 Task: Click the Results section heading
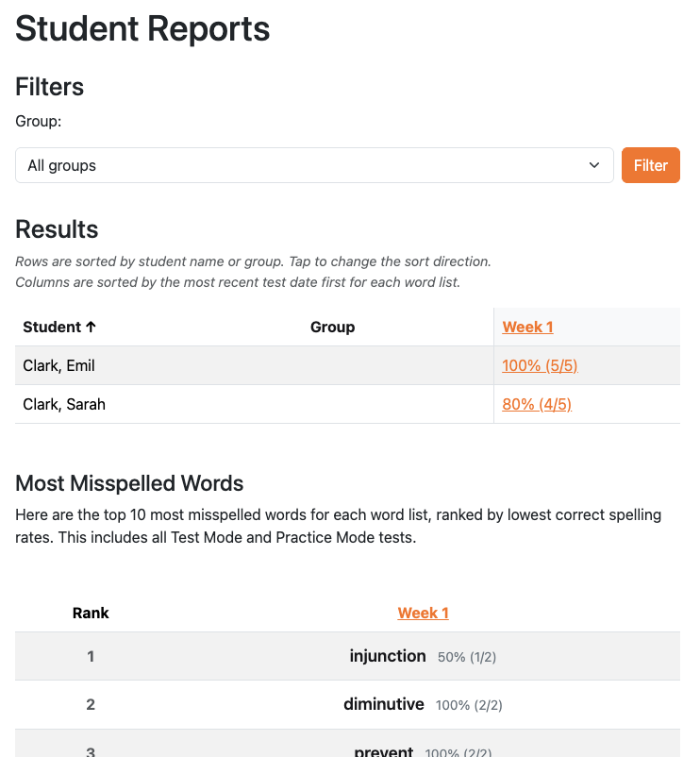(57, 229)
